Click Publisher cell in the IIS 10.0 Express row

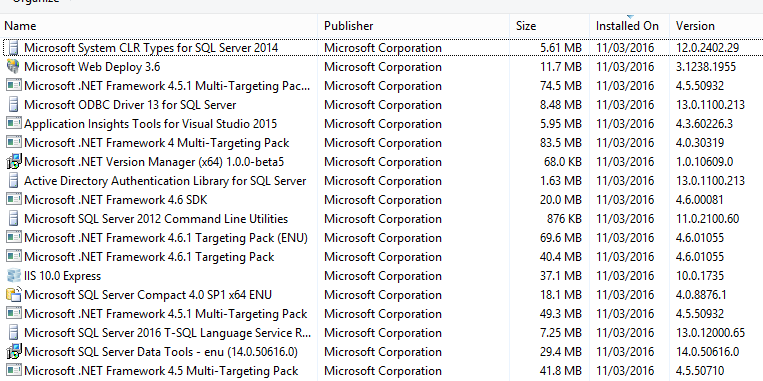[x=383, y=275]
